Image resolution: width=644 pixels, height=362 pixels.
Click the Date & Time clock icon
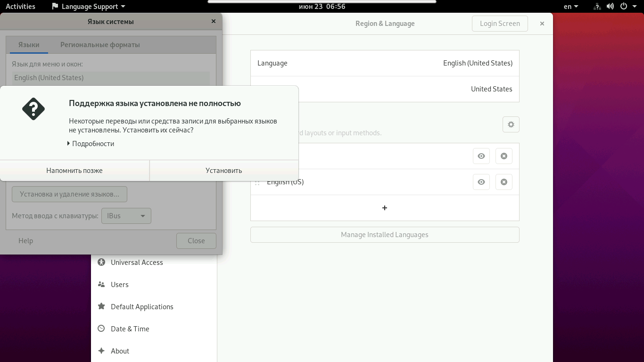click(101, 329)
